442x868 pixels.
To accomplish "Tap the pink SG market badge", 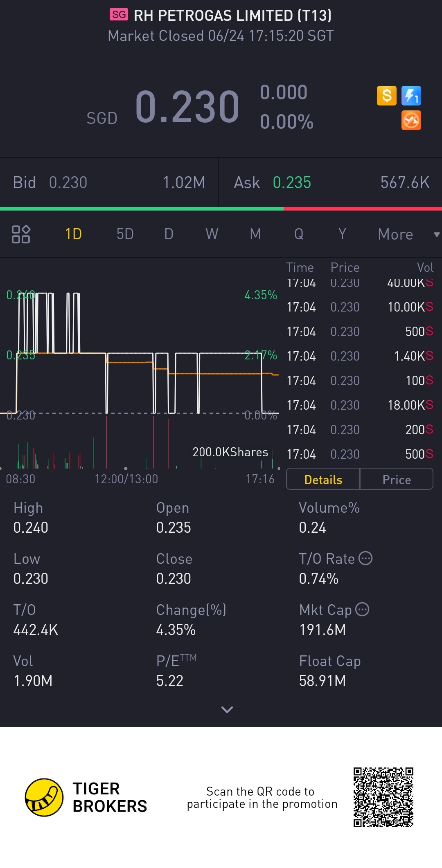I will pos(119,15).
